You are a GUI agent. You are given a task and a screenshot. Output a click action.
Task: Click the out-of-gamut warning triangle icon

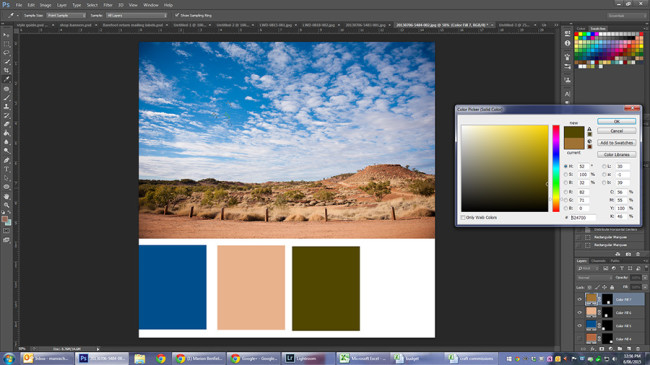click(x=589, y=129)
